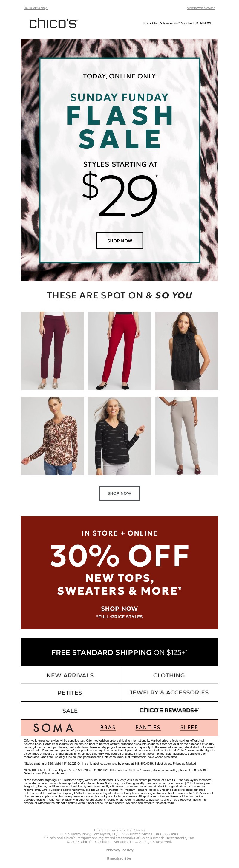
Task: Click the Chico's Rewards+ logo
Action: pyautogui.click(x=169, y=710)
